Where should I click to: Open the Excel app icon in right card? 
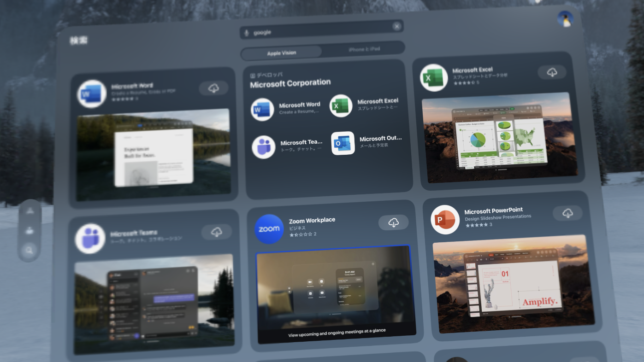point(434,77)
